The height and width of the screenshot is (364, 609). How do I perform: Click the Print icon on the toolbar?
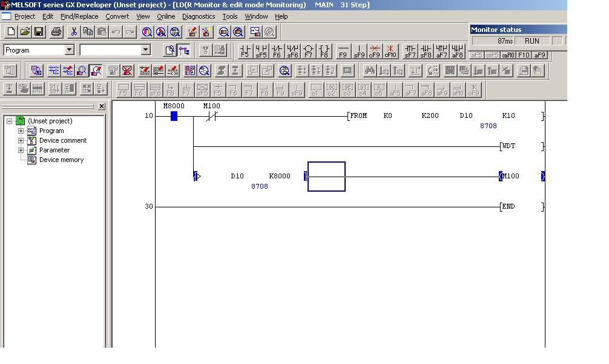point(56,32)
